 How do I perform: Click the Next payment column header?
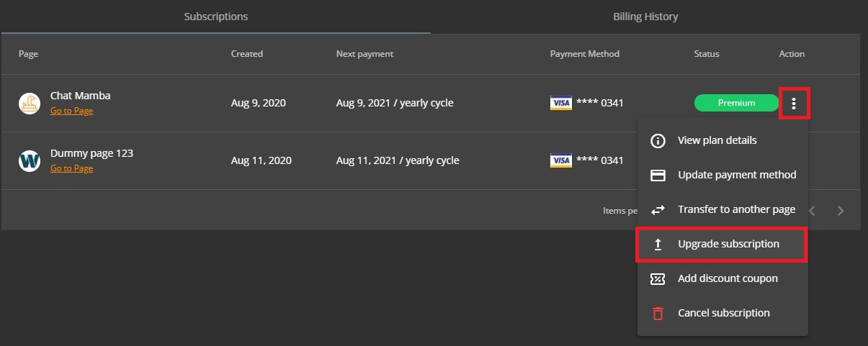[x=364, y=54]
